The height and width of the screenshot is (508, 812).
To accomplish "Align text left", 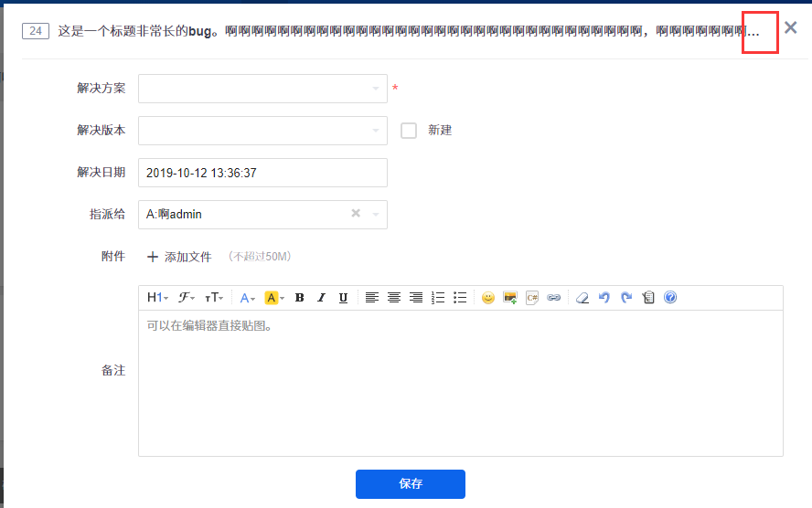I will click(372, 298).
